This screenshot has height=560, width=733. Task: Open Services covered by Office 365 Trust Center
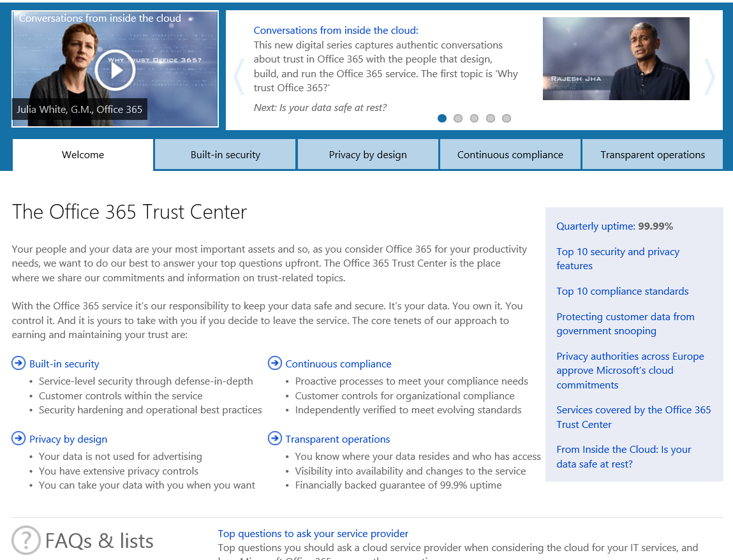pos(633,417)
